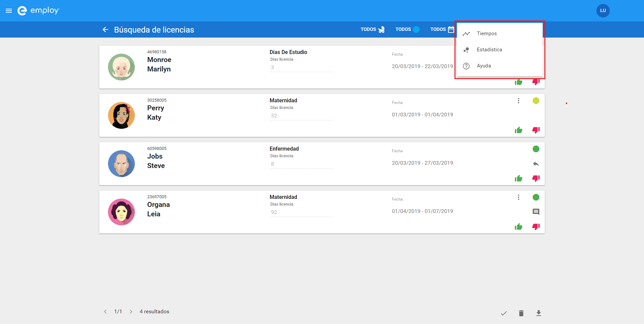This screenshot has height=324, width=644.
Task: Click the 1/1 page indicator
Action: (x=118, y=312)
